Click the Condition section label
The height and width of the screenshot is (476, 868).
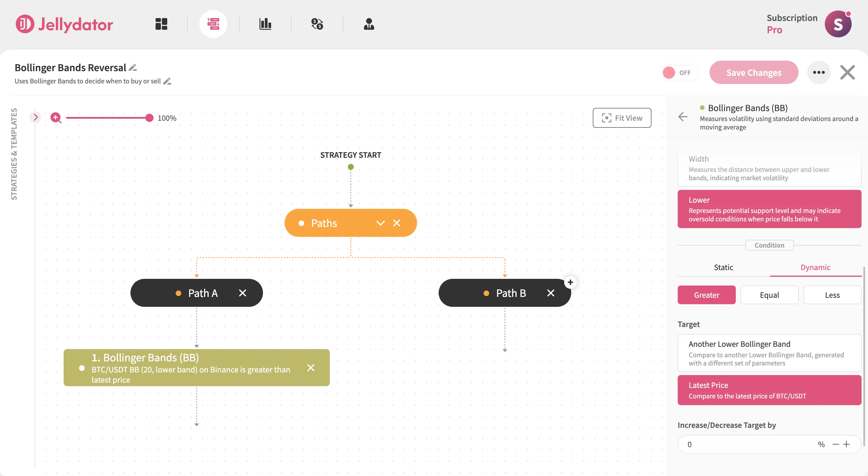tap(769, 245)
